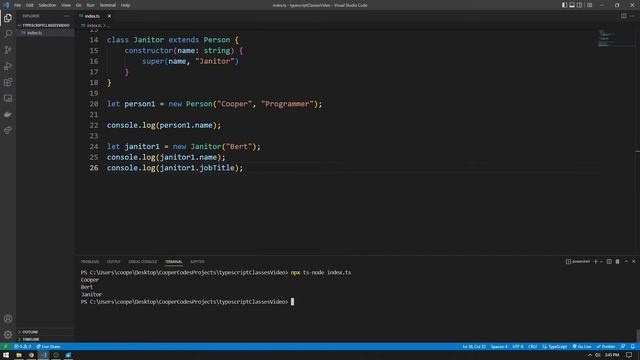Open notifications bell in status bar
Image resolution: width=640 pixels, height=360 pixels.
pyautogui.click(x=633, y=347)
